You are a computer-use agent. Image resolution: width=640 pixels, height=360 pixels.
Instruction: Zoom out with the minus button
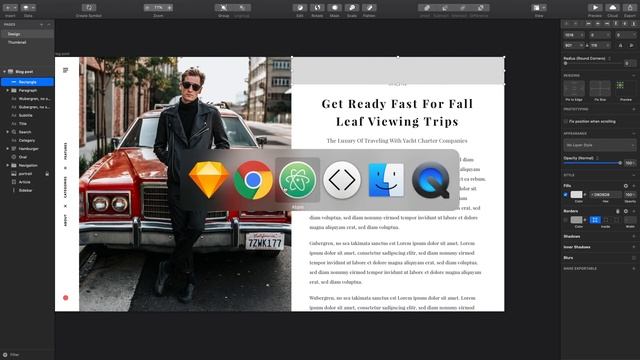(x=147, y=8)
